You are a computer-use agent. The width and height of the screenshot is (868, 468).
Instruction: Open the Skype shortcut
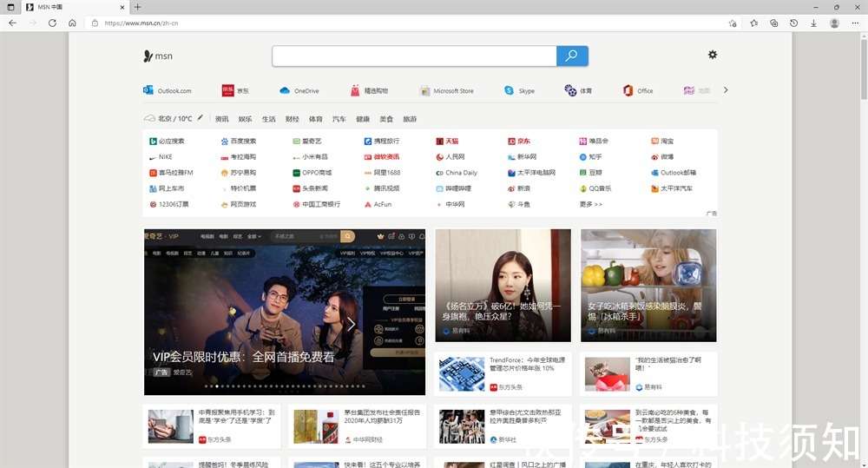[519, 90]
